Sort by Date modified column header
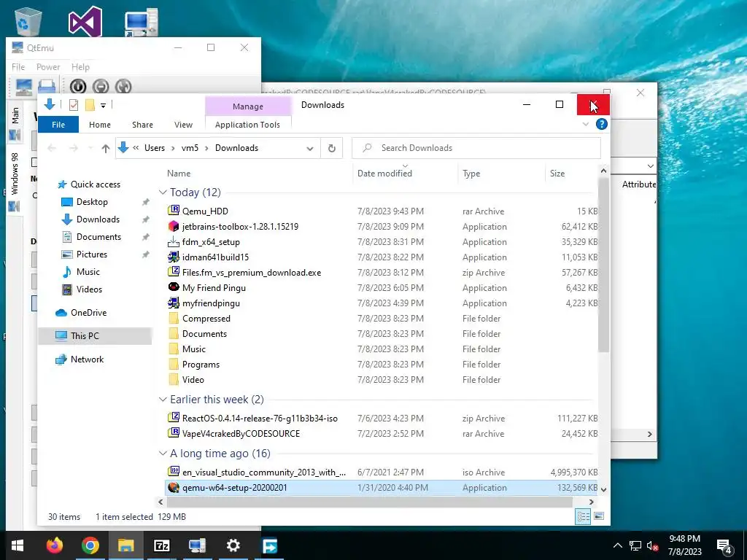 [x=384, y=174]
